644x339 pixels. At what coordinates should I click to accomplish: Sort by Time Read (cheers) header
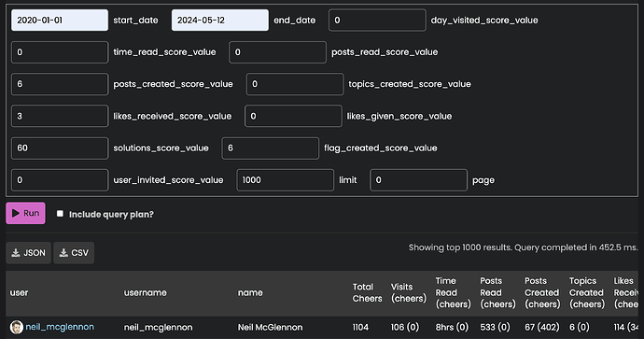[x=453, y=292]
